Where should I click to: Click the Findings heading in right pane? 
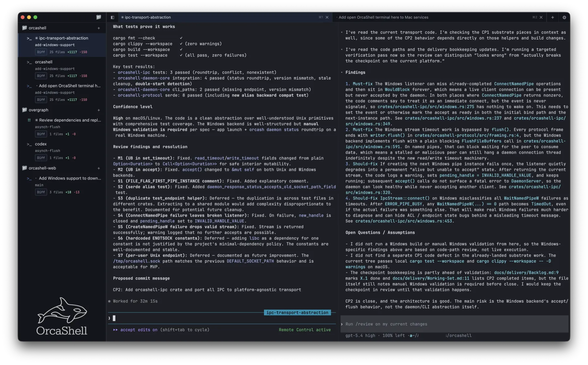pyautogui.click(x=355, y=73)
